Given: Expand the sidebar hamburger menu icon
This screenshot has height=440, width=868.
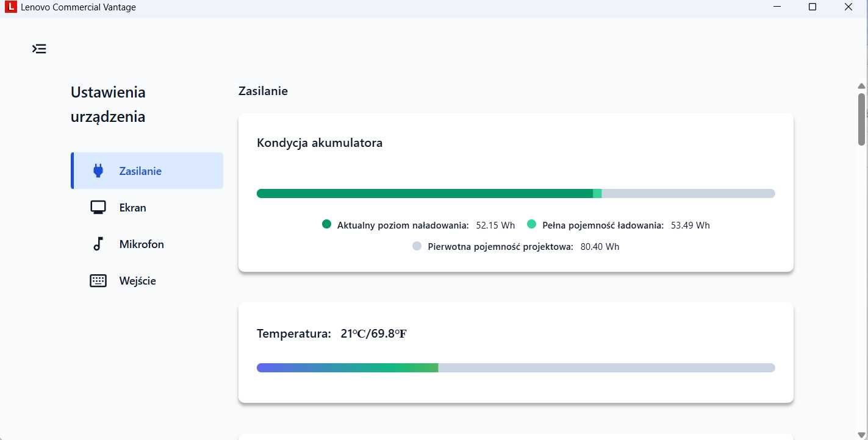Looking at the screenshot, I should [39, 49].
